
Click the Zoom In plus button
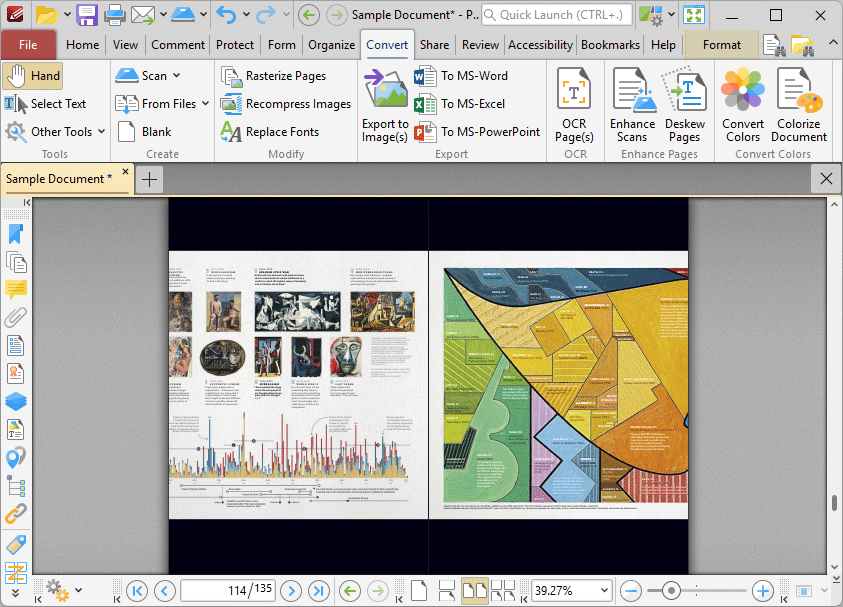[762, 591]
